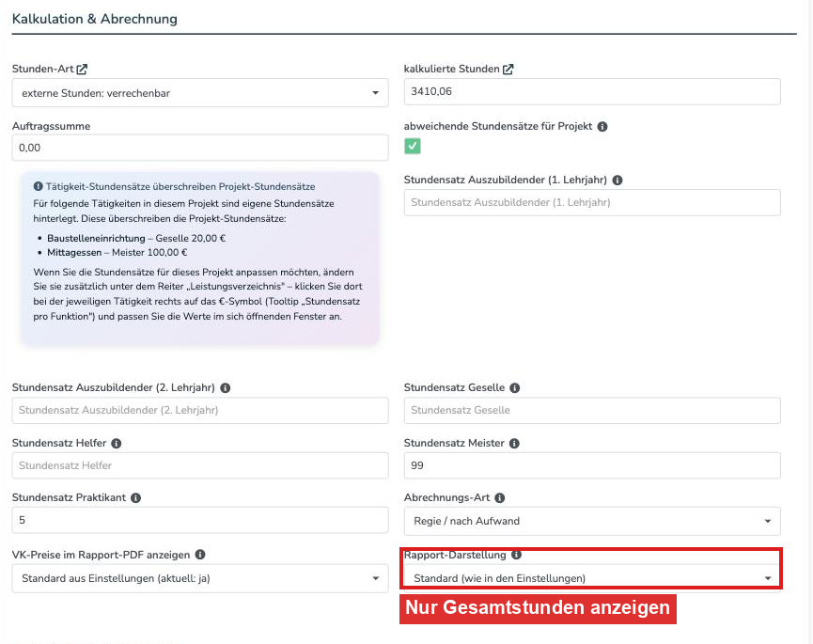Focus the Stundensatz Helfer field
813x644 pixels.
point(200,465)
